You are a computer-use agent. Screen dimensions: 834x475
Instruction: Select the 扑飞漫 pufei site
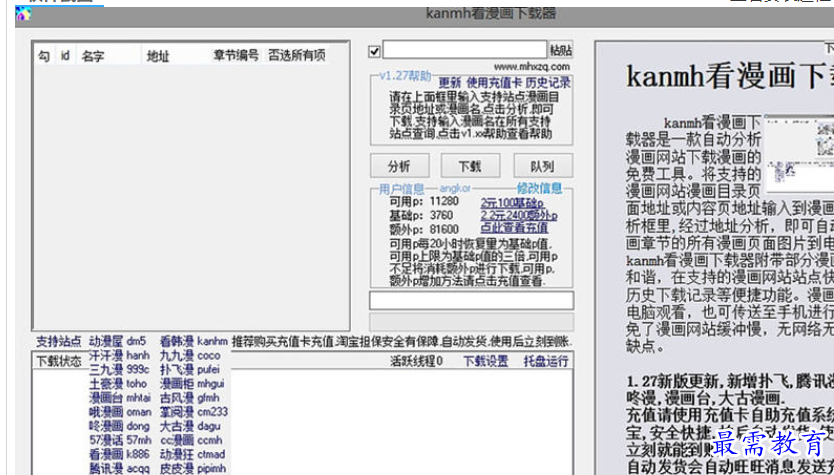[x=190, y=370]
